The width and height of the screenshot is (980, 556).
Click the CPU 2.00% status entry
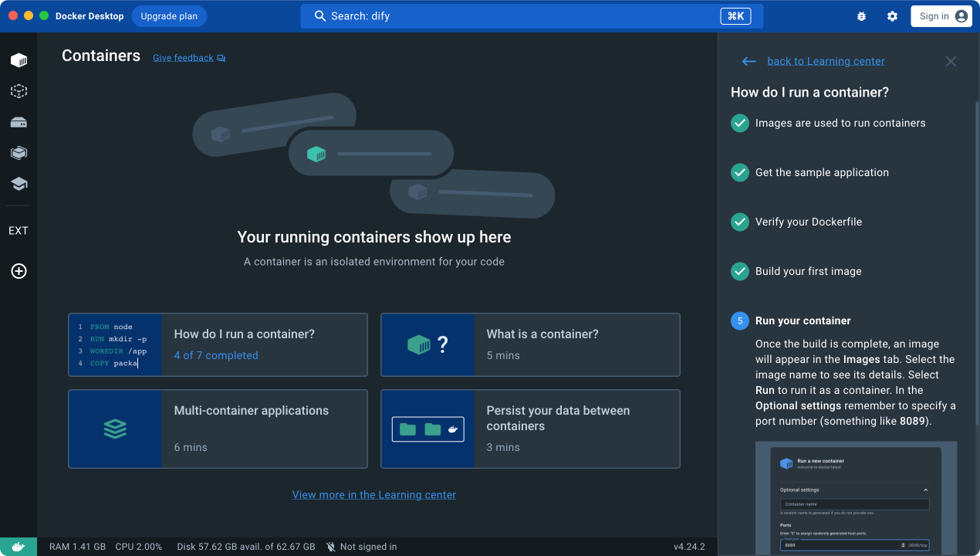coord(139,547)
